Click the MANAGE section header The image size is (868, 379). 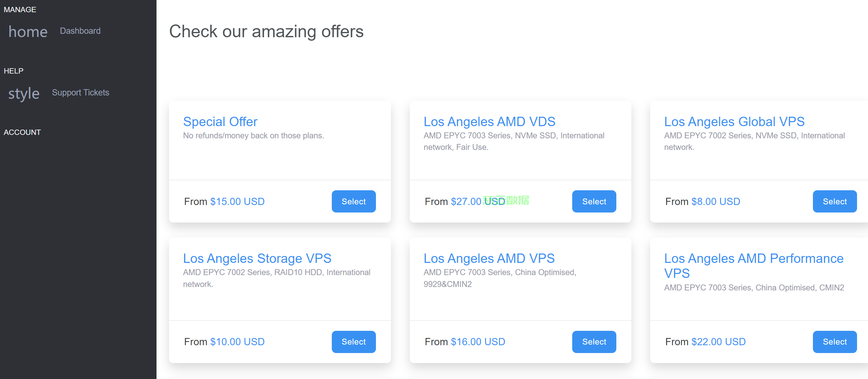click(x=20, y=10)
